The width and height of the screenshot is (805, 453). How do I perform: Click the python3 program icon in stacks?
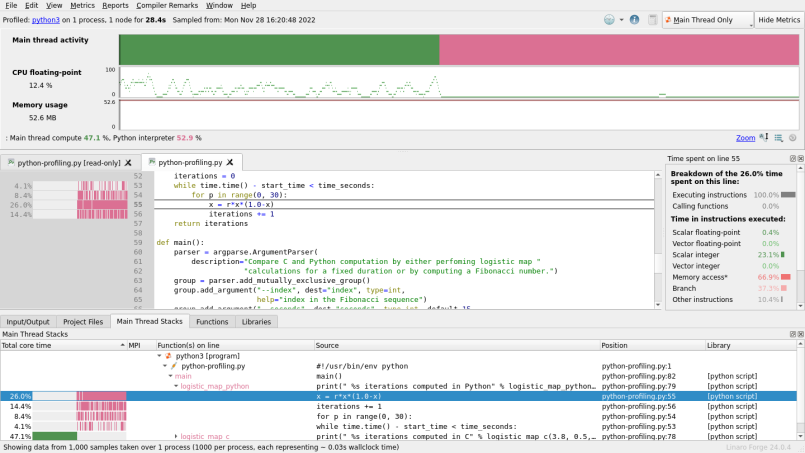coord(168,355)
